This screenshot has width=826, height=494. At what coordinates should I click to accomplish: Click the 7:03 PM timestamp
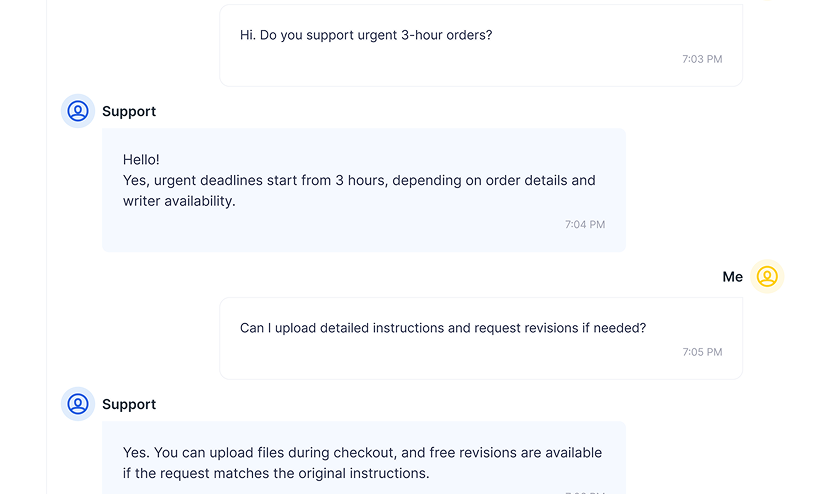(702, 59)
